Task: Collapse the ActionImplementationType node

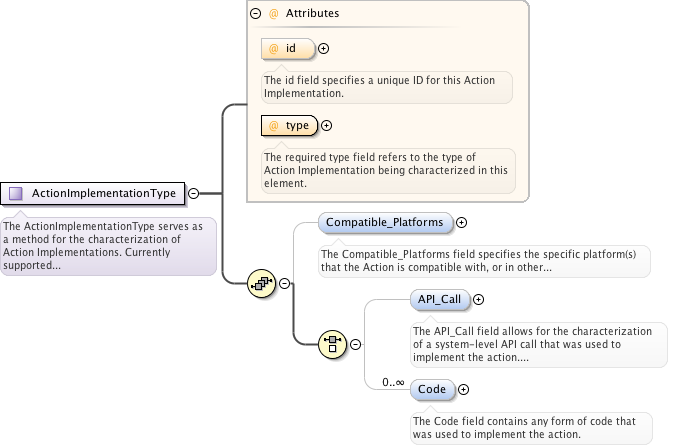Action: point(193,194)
